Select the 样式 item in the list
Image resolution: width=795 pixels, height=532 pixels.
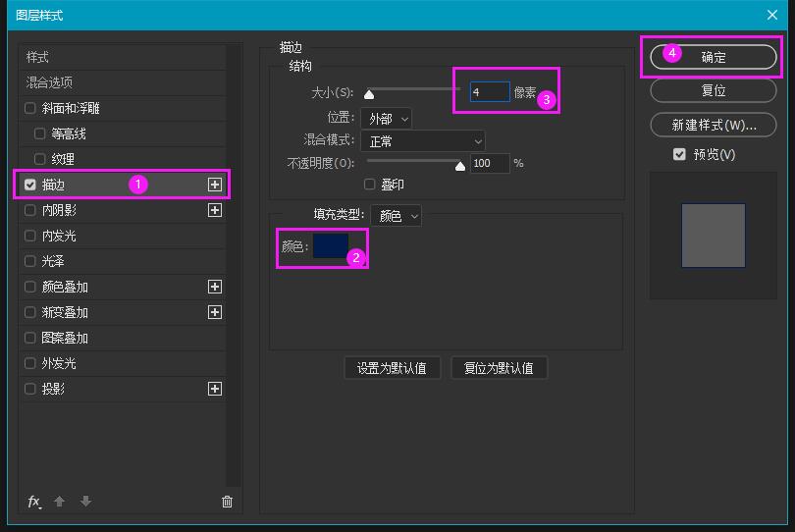pyautogui.click(x=123, y=57)
